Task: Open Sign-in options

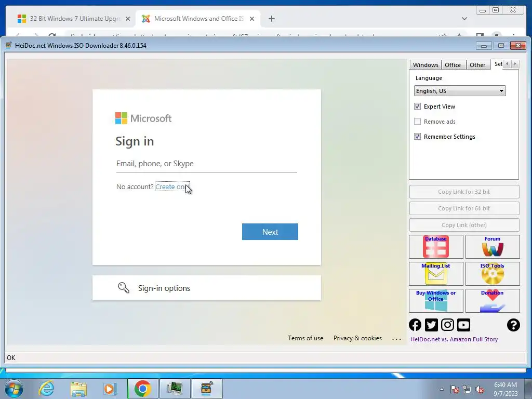Action: [x=207, y=288]
